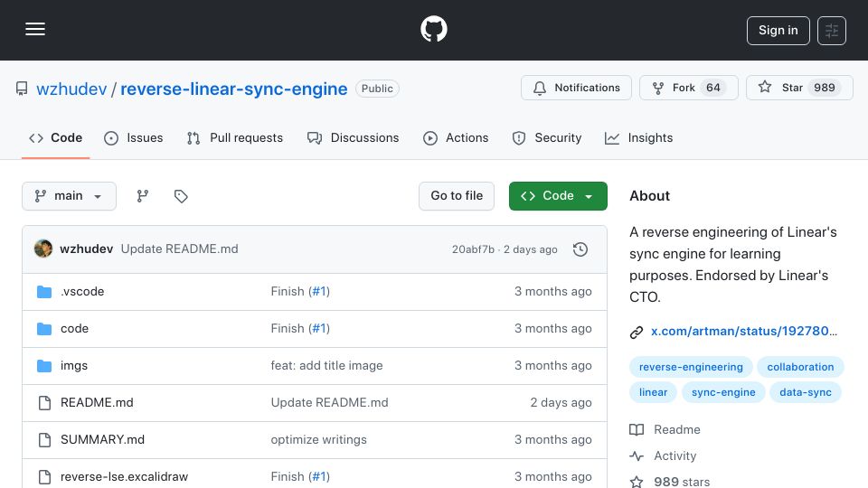Click the Public visibility badge
Image resolution: width=868 pixels, height=488 pixels.
pos(377,89)
